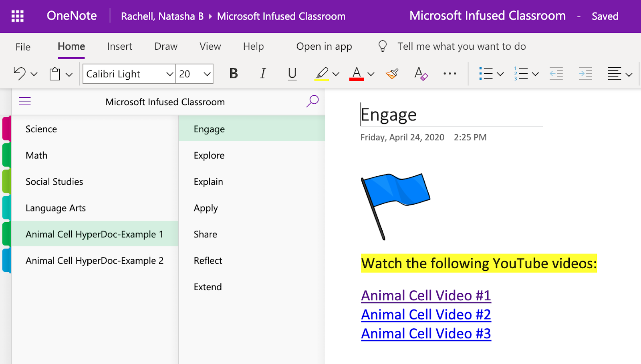Click the blue flag image
The width and height of the screenshot is (641, 364).
click(x=395, y=207)
